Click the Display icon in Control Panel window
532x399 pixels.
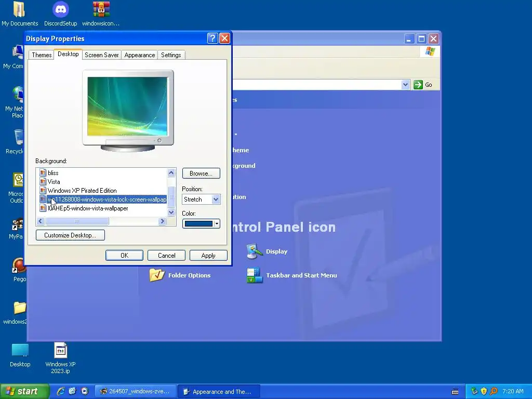(255, 251)
